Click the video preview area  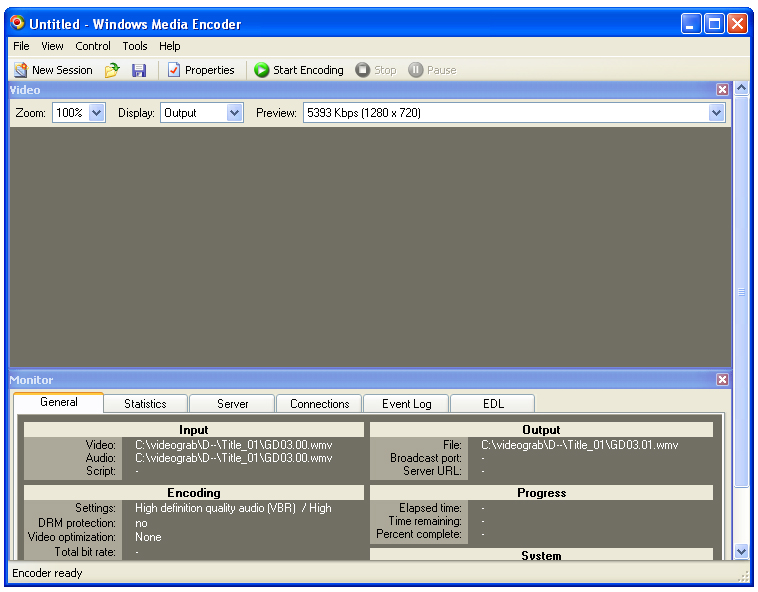click(x=370, y=247)
